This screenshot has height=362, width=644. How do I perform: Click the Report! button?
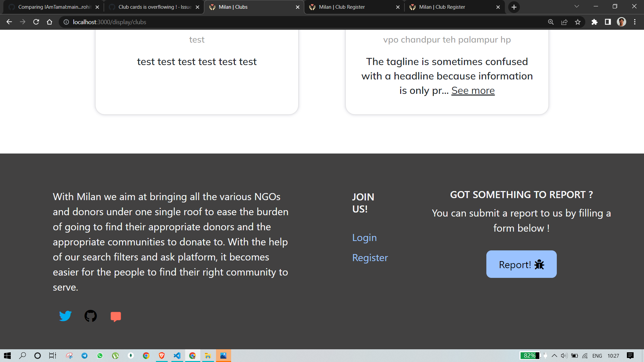(x=521, y=264)
